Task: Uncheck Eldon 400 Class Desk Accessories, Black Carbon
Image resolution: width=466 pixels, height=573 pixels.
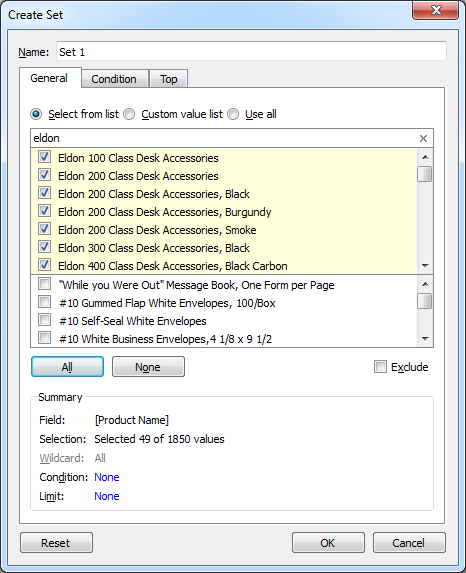Action: click(x=45, y=265)
